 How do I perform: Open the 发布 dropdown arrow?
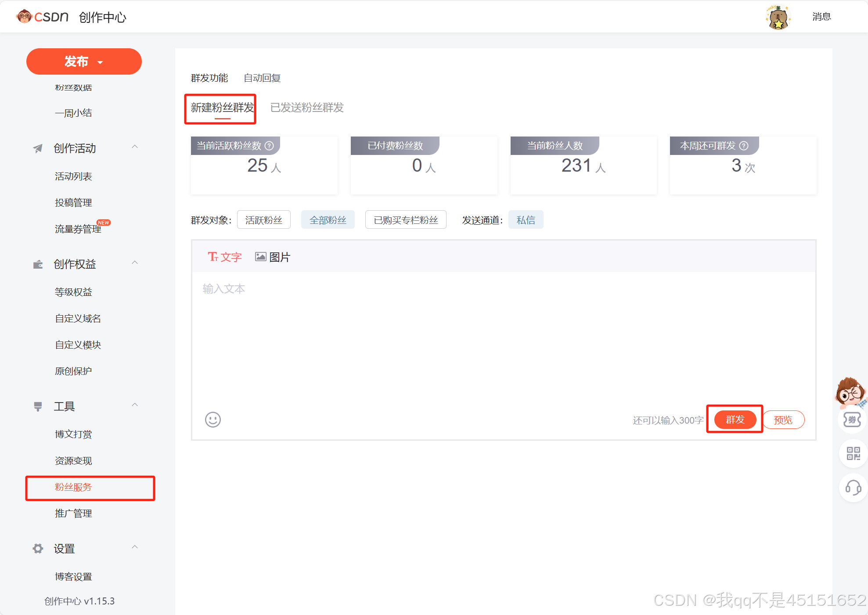coord(101,62)
